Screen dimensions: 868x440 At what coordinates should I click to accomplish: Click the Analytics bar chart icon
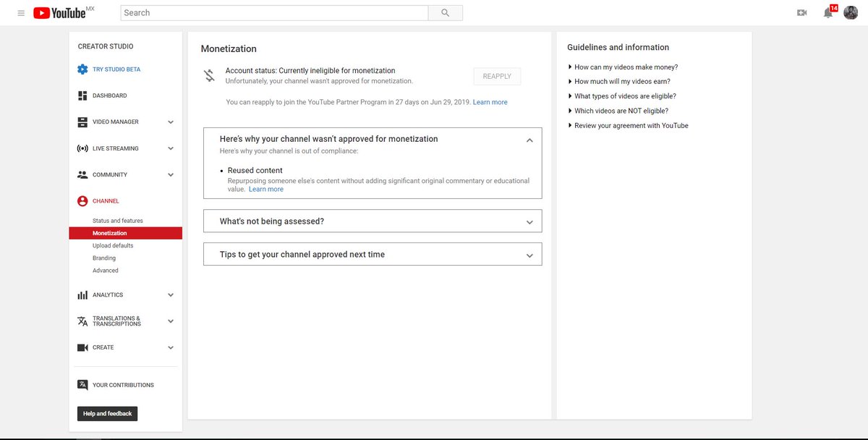pos(82,295)
